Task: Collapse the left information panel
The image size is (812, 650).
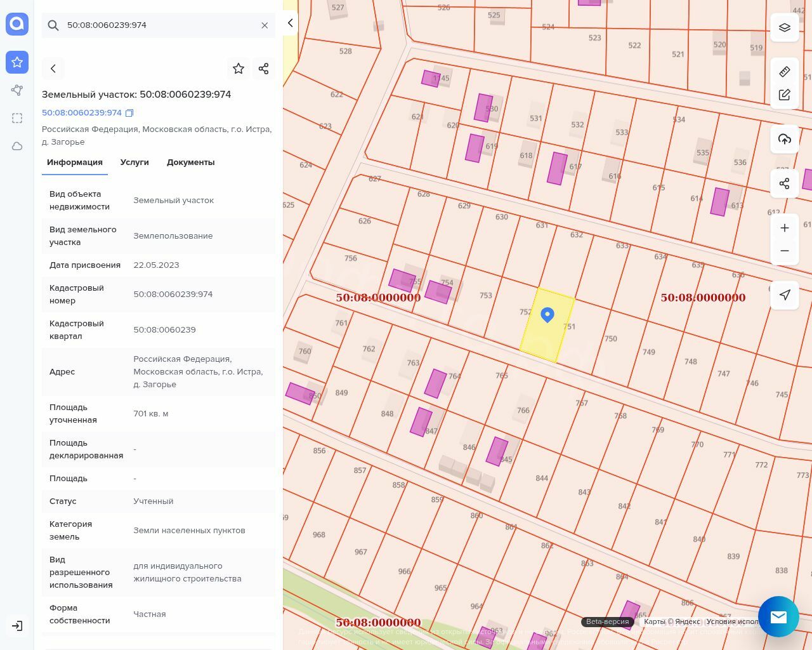Action: coord(290,23)
